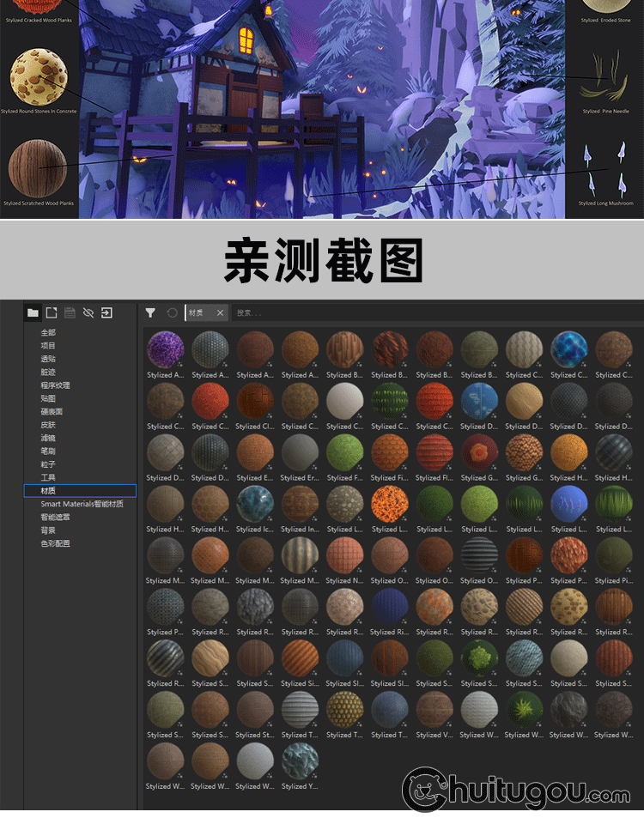Screen dimensions: 644x824
Task: Select the 色彩配置 category
Action: [55, 543]
